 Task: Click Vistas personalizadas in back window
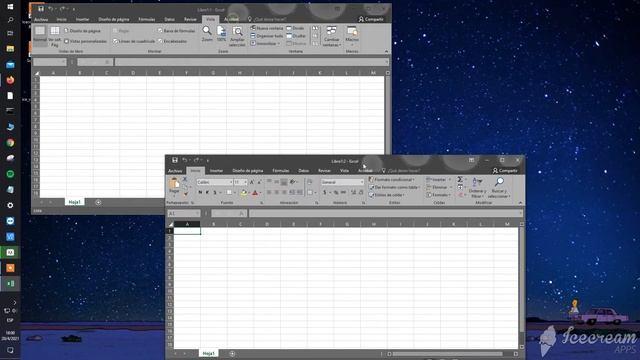[85, 41]
